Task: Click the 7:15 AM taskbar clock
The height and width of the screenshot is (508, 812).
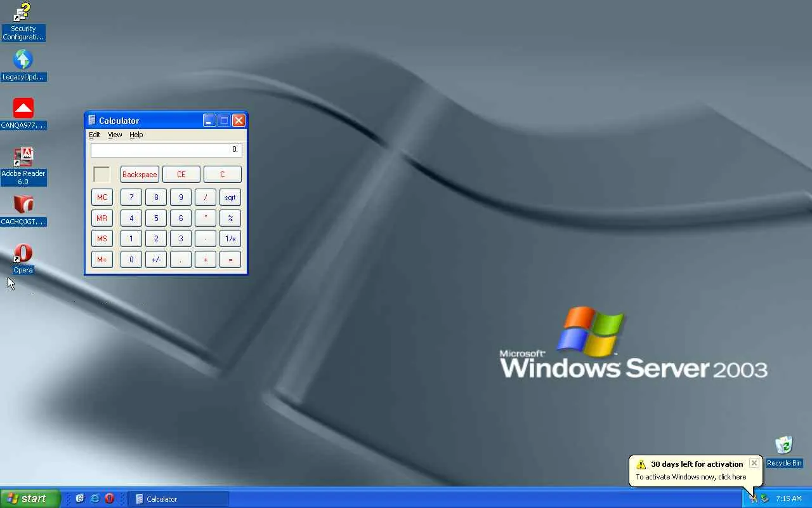Action: [789, 498]
